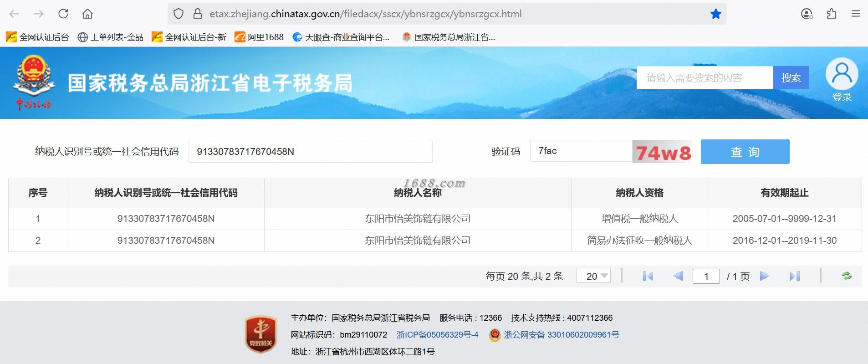The width and height of the screenshot is (868, 364).
Task: Refresh the captcha image 74w8
Action: pos(662,152)
